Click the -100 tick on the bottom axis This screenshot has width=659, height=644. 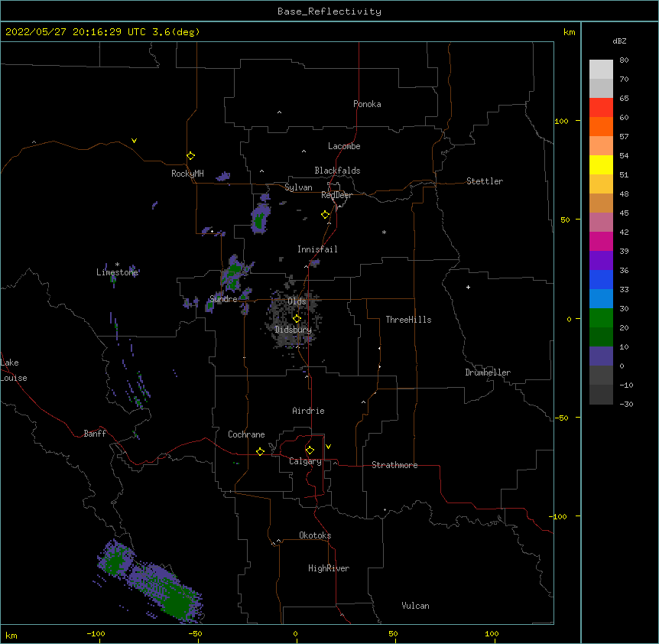coord(96,633)
